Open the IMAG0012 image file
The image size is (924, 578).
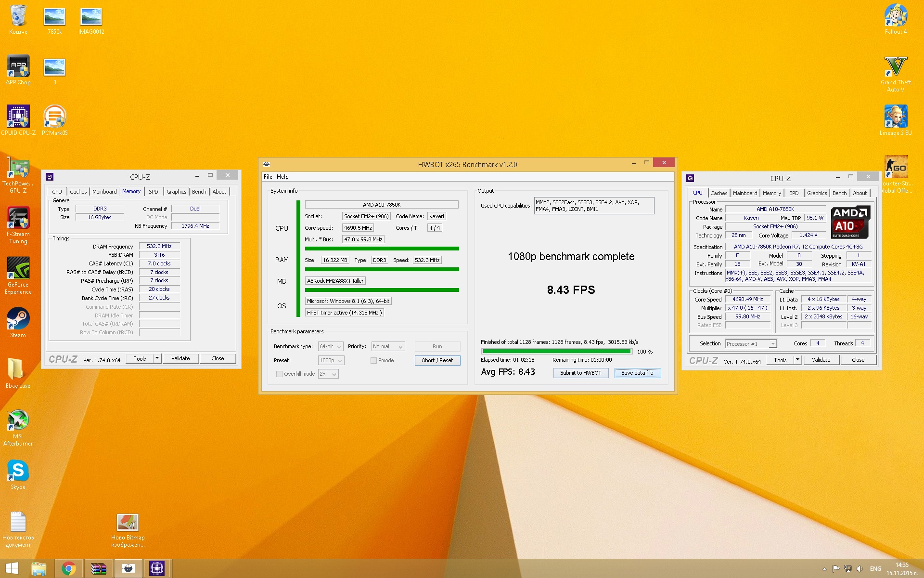pyautogui.click(x=91, y=20)
